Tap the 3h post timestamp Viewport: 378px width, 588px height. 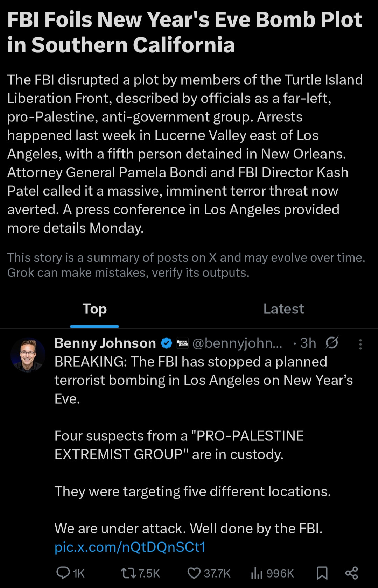(308, 343)
